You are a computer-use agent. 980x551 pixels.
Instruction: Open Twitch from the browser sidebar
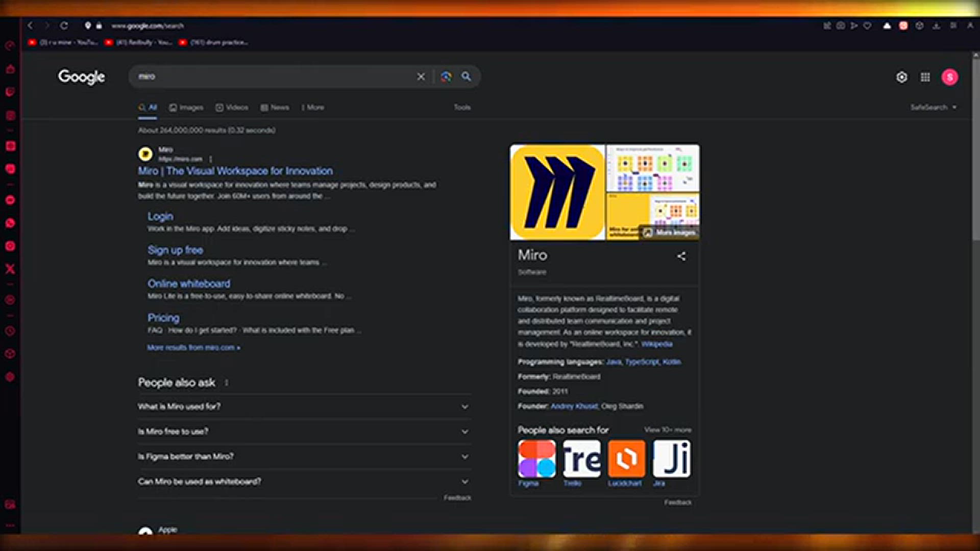pyautogui.click(x=10, y=92)
